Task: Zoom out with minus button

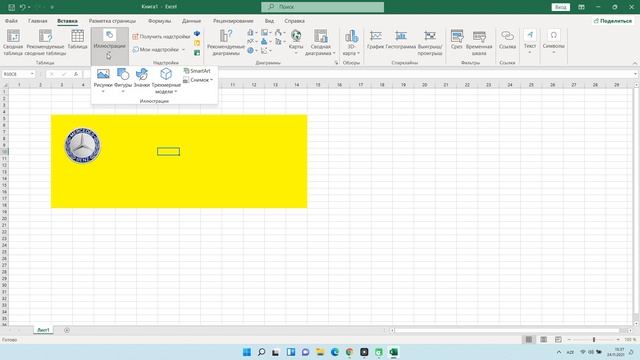Action: pos(569,340)
